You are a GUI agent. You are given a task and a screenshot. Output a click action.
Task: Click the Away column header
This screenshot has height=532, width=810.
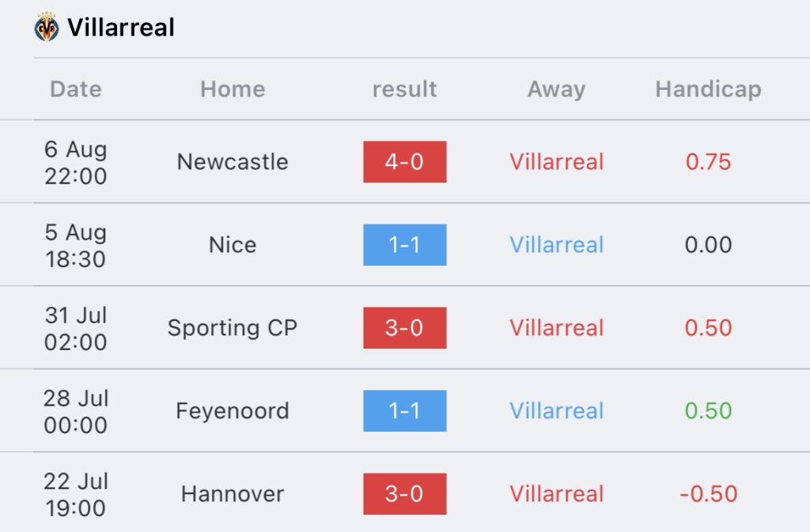(556, 89)
